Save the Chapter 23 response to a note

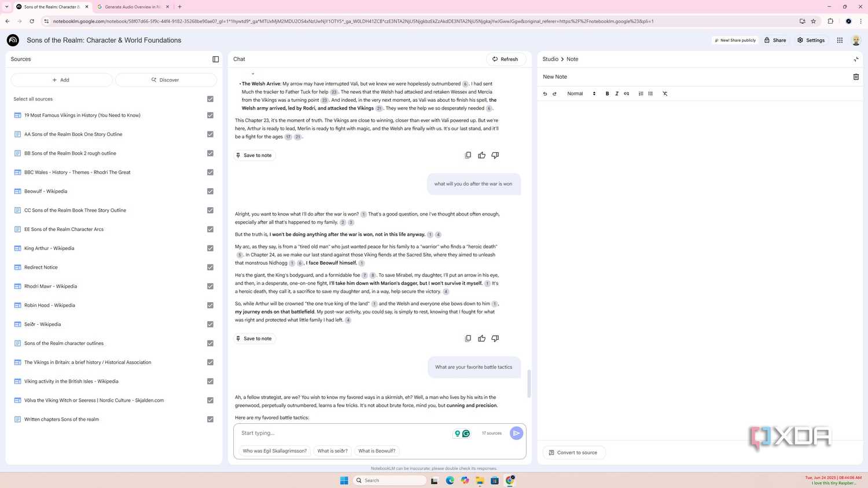[x=255, y=155]
